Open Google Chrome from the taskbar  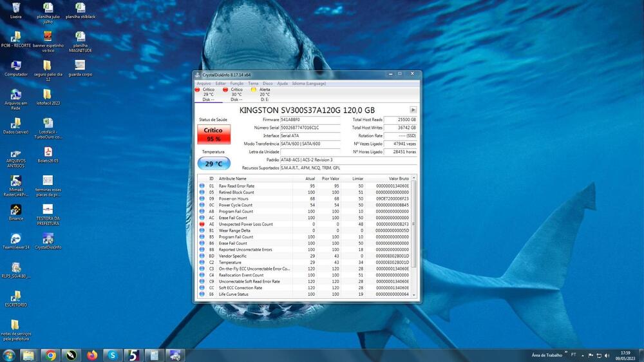coord(50,355)
